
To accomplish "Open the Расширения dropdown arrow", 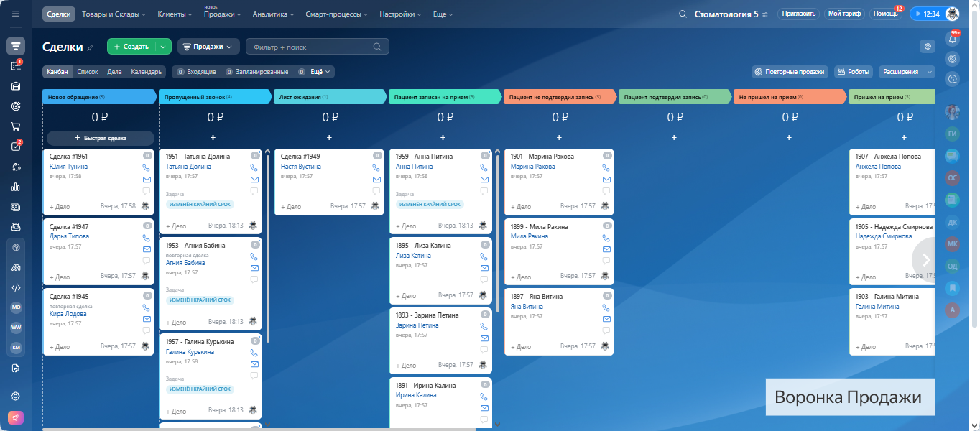I will click(x=930, y=72).
